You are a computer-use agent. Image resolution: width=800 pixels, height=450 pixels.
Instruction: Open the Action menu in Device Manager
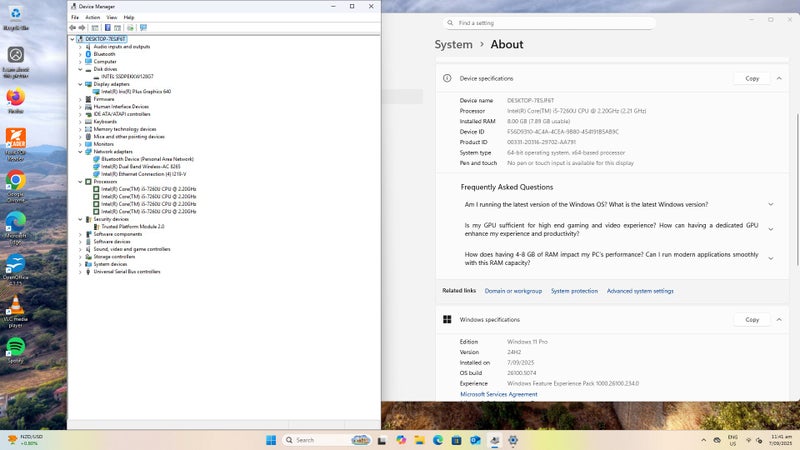(x=92, y=17)
